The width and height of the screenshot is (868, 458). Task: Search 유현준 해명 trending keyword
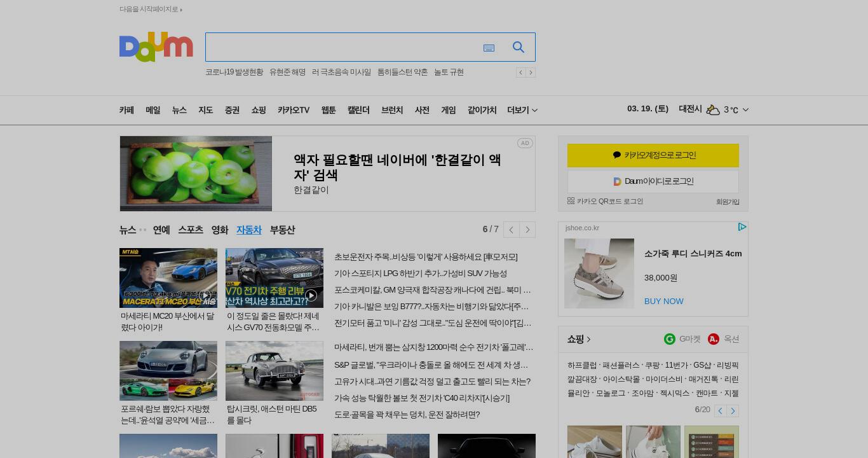[287, 73]
